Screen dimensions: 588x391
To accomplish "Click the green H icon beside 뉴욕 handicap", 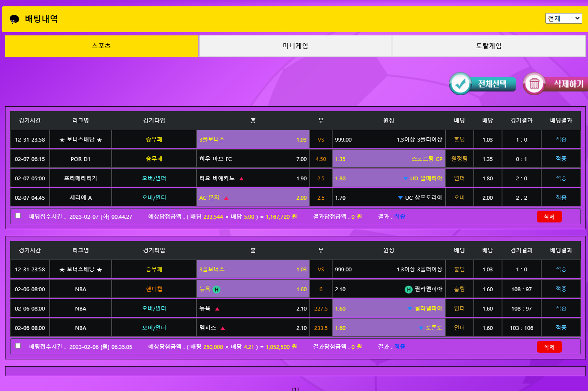I will point(216,289).
